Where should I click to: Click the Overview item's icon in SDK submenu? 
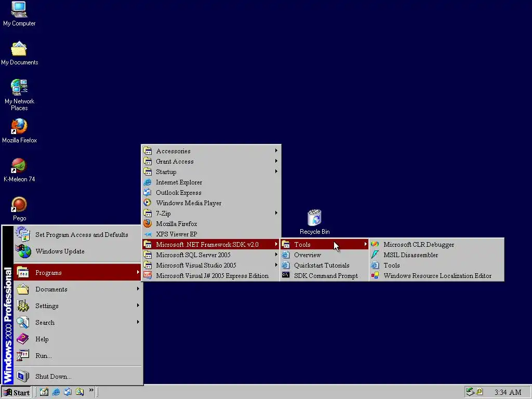286,255
